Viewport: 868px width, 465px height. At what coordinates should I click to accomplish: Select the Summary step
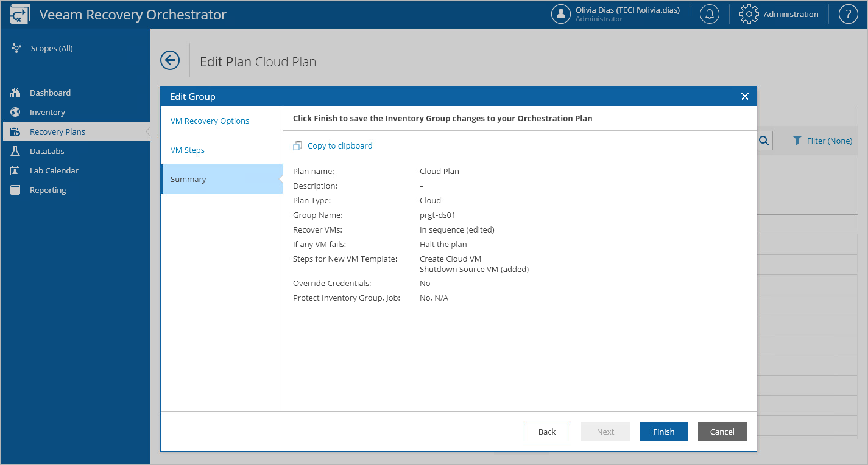(188, 179)
